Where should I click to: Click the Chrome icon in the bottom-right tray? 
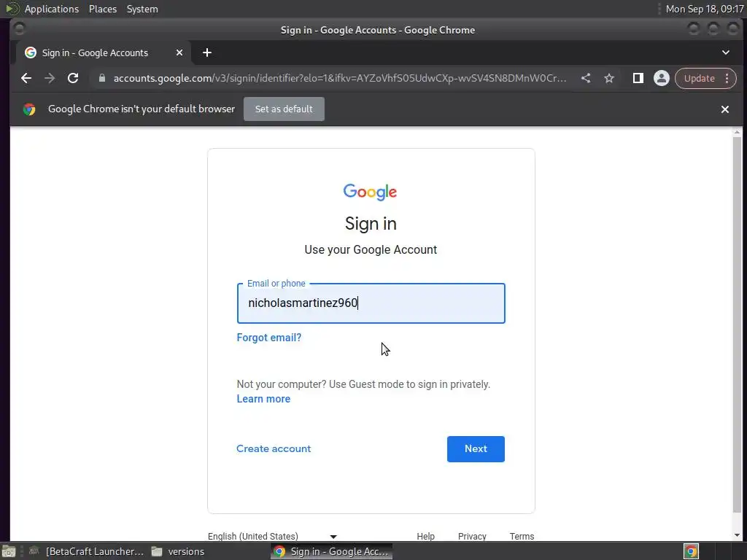tap(691, 551)
